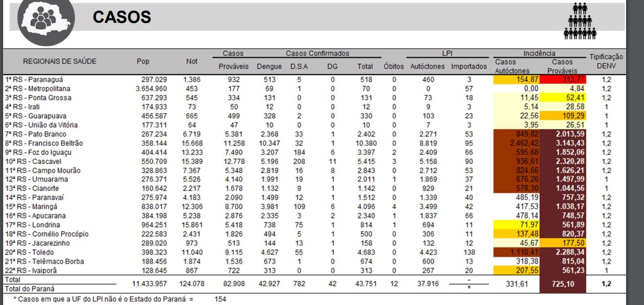Click the 17ª RS - Londrina row label
The image size is (644, 305).
[x=35, y=225]
